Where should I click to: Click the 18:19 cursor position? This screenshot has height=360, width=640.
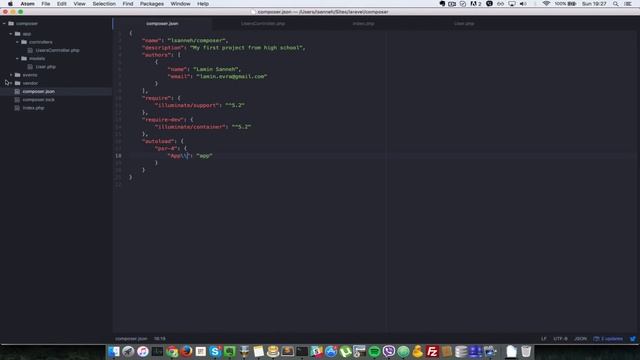tap(160, 339)
